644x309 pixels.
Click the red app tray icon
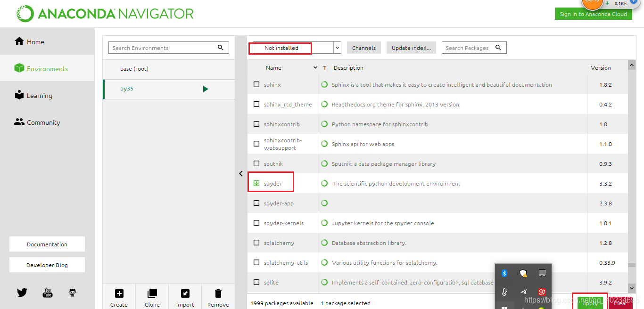542,292
